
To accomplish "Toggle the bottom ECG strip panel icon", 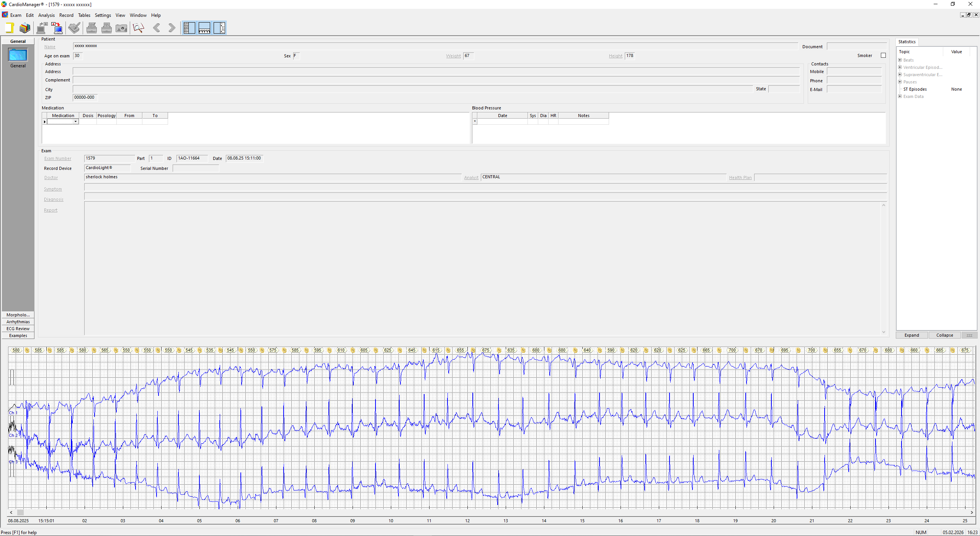I will pyautogui.click(x=204, y=28).
